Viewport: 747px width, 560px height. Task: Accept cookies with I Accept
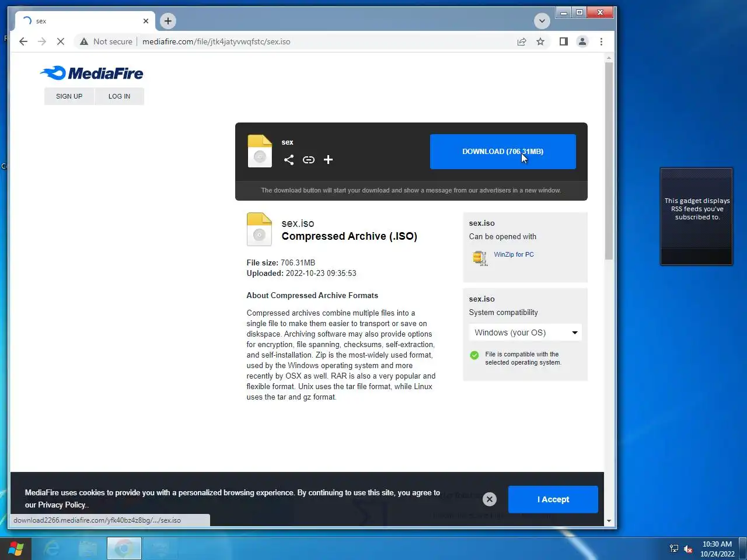(x=553, y=499)
